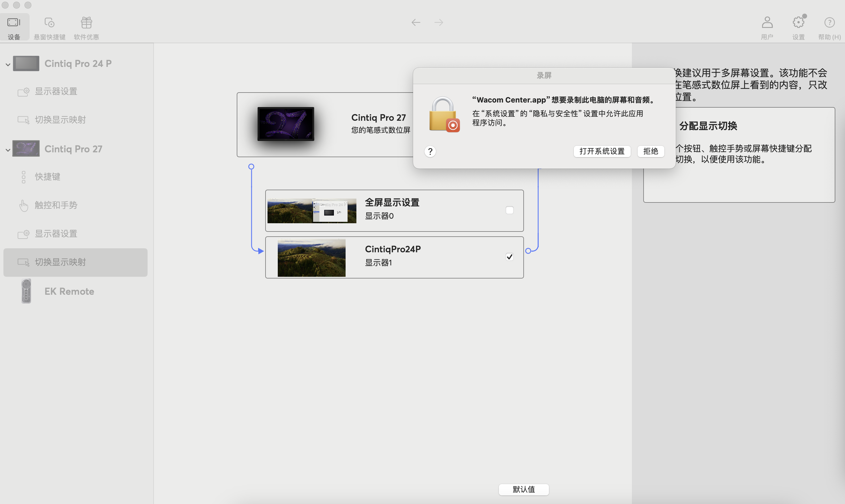
Task: Collapse the Cintiq Pro 24 P group
Action: pos(8,64)
